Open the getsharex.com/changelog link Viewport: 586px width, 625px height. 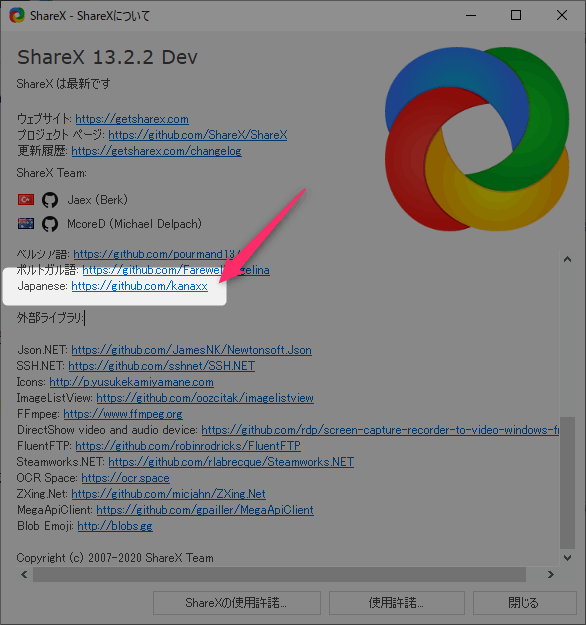(156, 151)
